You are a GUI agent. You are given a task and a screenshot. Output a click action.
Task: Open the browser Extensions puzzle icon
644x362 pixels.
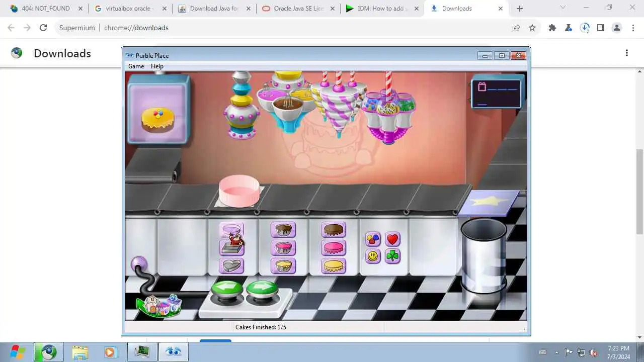tap(552, 28)
